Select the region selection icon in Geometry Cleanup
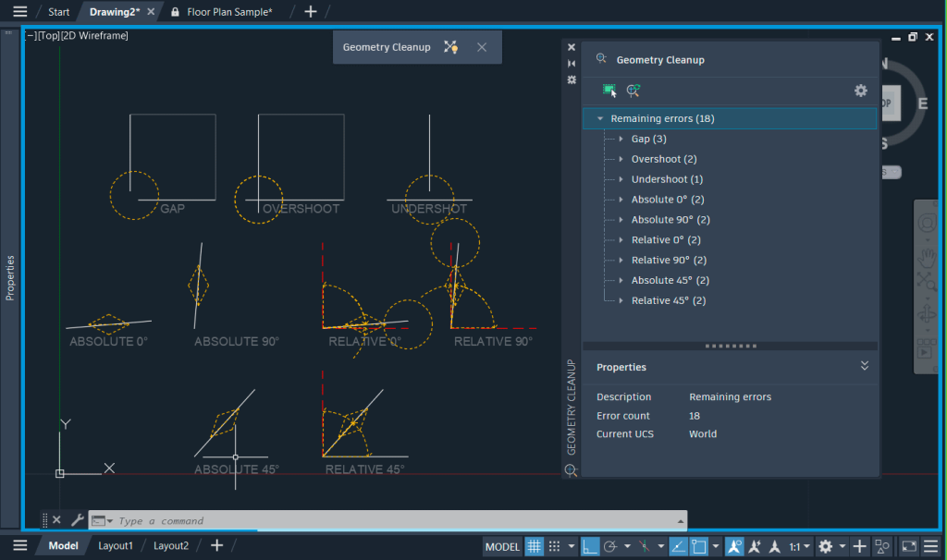This screenshot has height=560, width=947. [609, 91]
